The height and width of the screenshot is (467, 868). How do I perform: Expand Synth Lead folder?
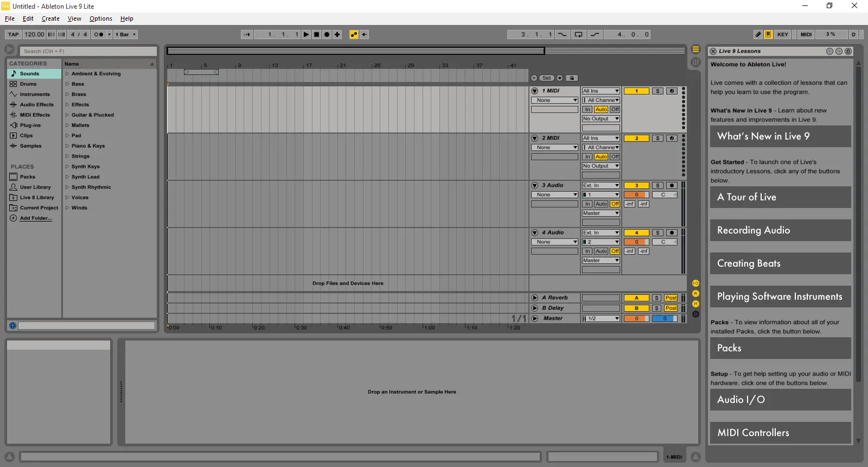pos(67,177)
